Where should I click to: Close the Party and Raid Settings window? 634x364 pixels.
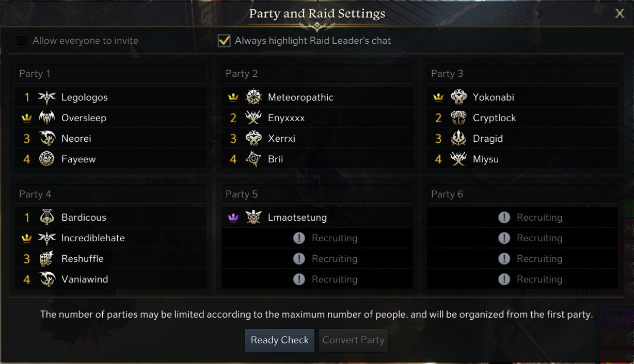click(620, 13)
